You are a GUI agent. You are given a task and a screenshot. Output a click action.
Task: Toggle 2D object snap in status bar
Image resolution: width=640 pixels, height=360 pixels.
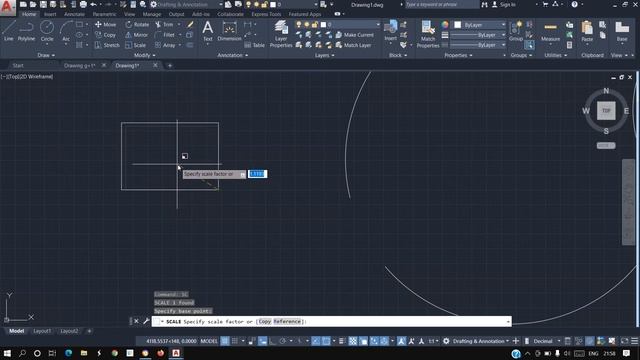(x=326, y=341)
